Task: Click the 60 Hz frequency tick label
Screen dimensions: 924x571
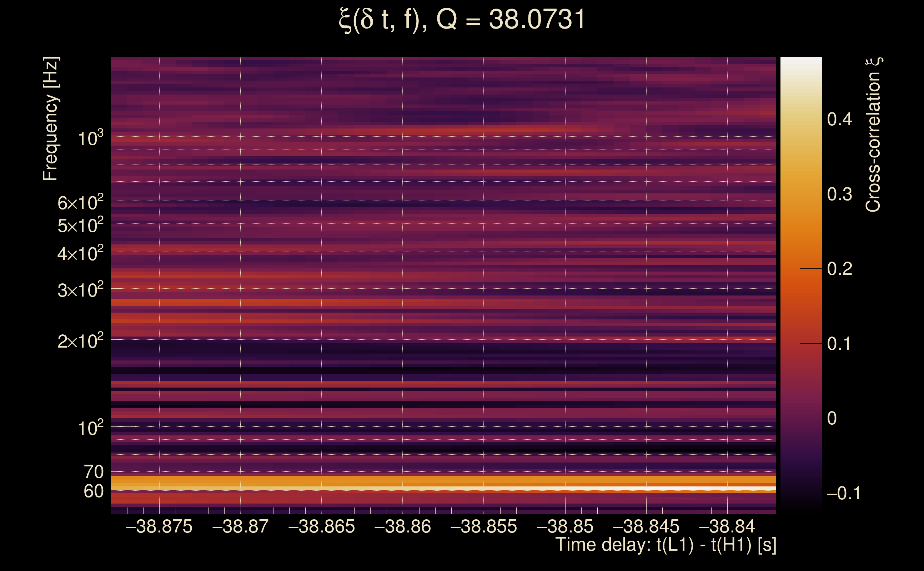Action: click(x=93, y=491)
